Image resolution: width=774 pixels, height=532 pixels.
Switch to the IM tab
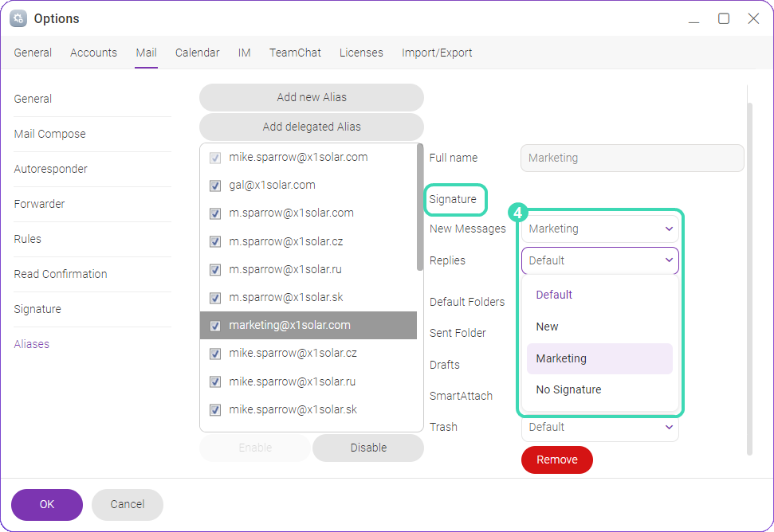pyautogui.click(x=245, y=53)
